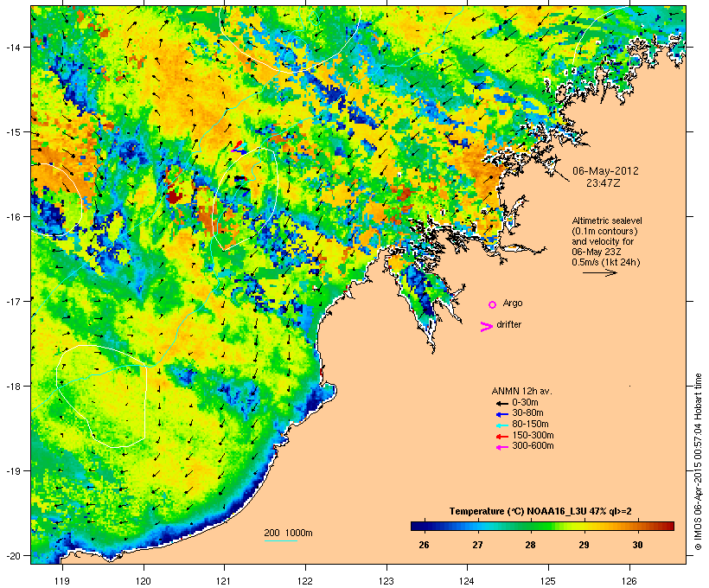Click the green middle of temperature colorbar
The height and width of the screenshot is (588, 709).
[x=543, y=526]
